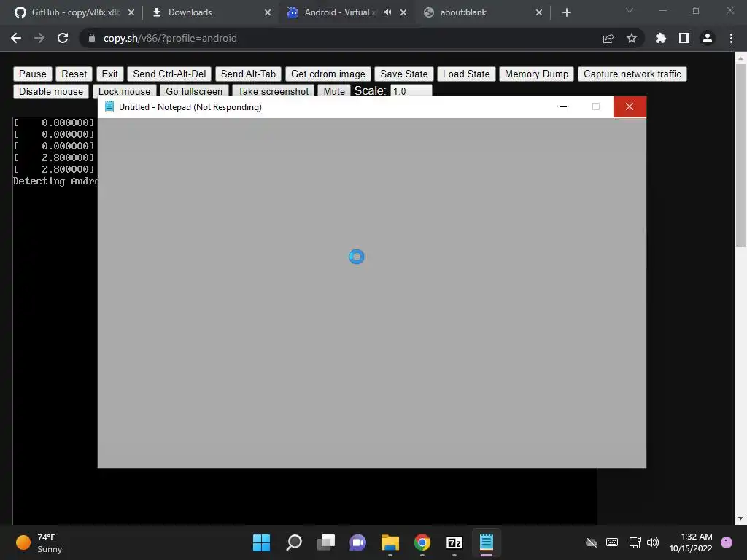The width and height of the screenshot is (747, 560).
Task: Open File Explorer from the taskbar
Action: pos(390,542)
